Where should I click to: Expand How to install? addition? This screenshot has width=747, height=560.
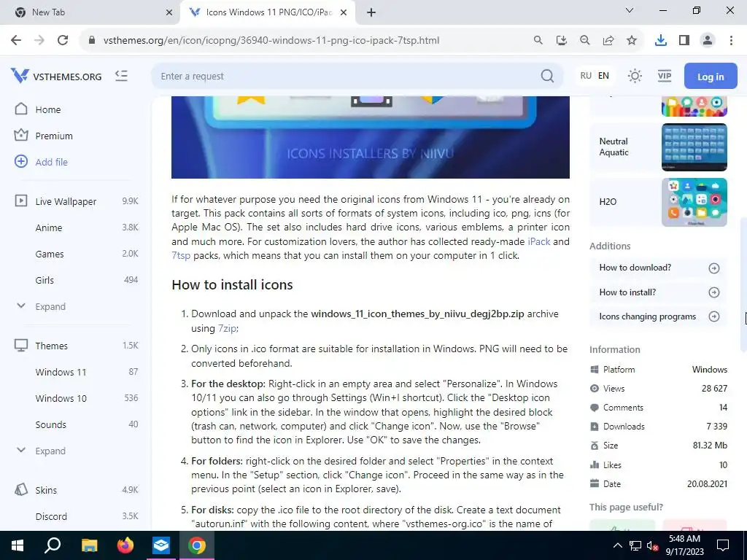[659, 292]
